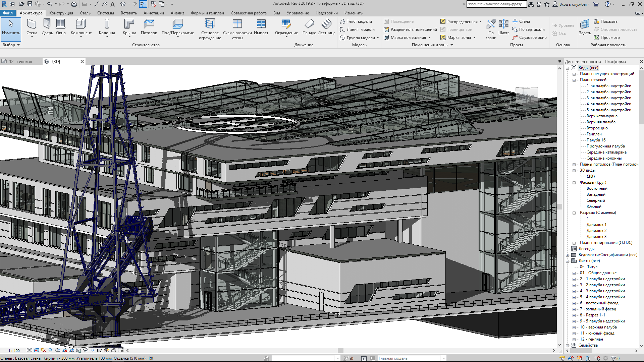This screenshot has width=644, height=362.
Task: Toggle detail level icon in view bar
Action: click(x=30, y=350)
